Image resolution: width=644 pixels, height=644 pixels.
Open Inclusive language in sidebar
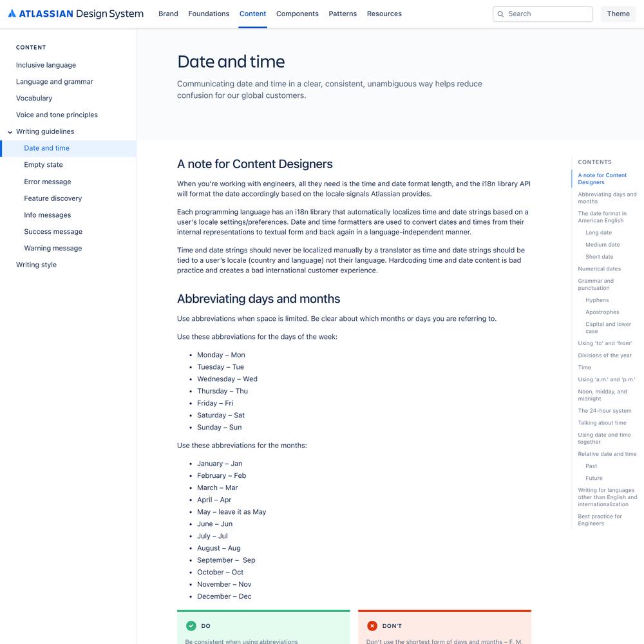[46, 65]
